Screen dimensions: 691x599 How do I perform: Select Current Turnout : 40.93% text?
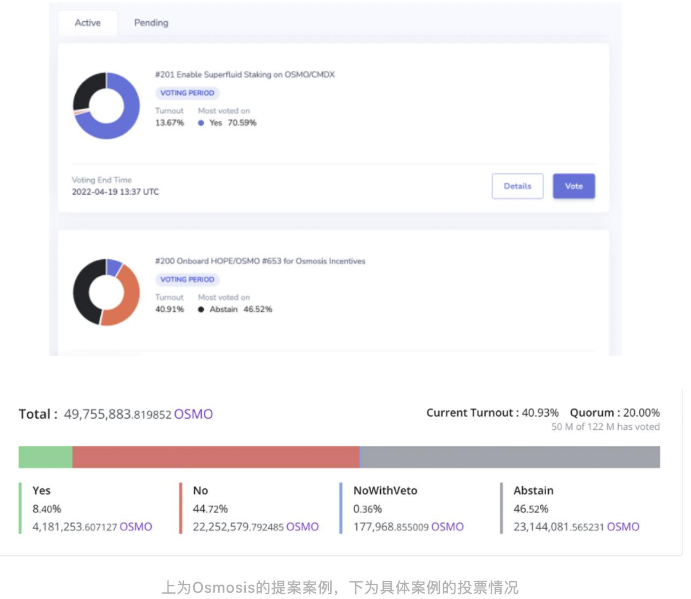[x=492, y=413]
